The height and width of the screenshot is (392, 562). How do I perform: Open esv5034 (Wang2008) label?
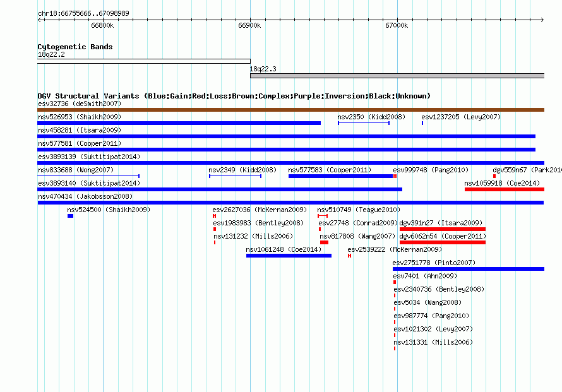427,303
